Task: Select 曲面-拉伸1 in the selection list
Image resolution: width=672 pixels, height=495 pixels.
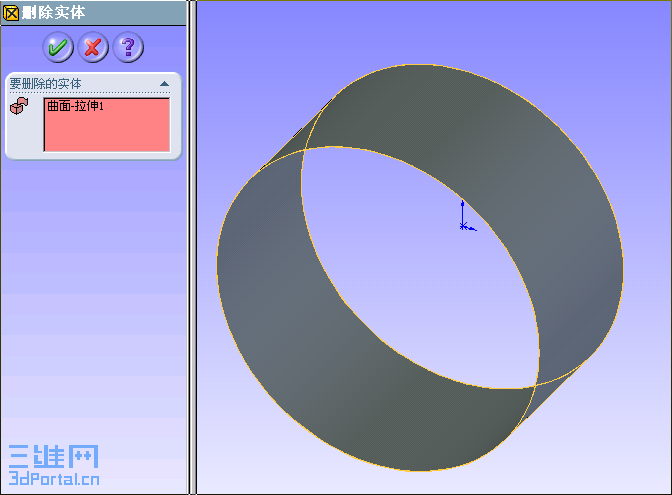Action: pos(75,106)
